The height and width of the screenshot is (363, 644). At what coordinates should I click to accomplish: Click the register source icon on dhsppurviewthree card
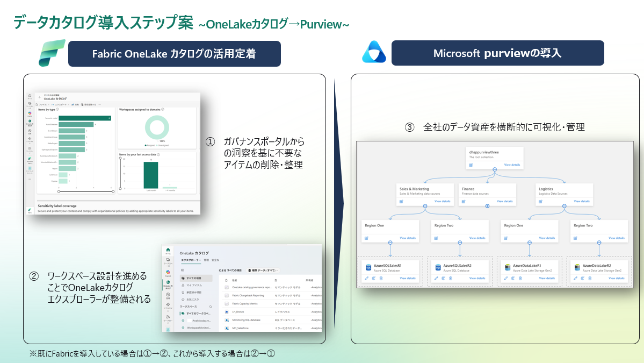pyautogui.click(x=471, y=165)
